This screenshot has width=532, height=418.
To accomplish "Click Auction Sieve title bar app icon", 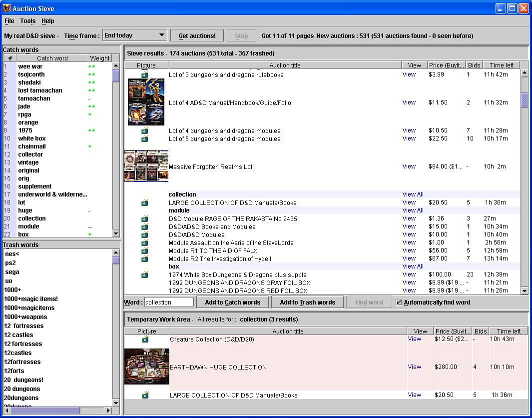I will (7, 8).
